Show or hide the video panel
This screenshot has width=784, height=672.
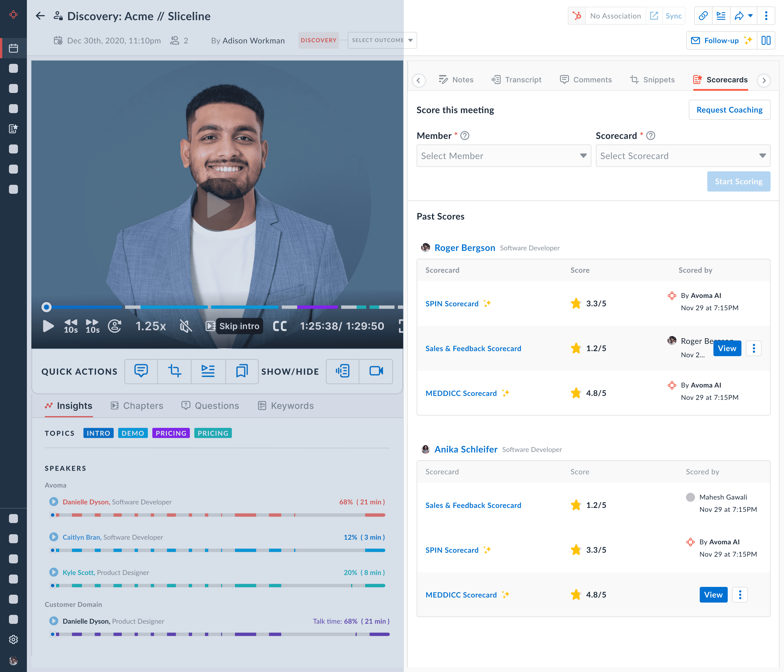(376, 371)
